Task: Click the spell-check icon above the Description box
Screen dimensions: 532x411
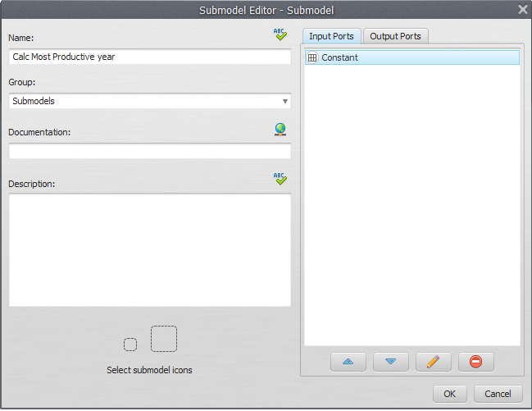Action: [281, 179]
